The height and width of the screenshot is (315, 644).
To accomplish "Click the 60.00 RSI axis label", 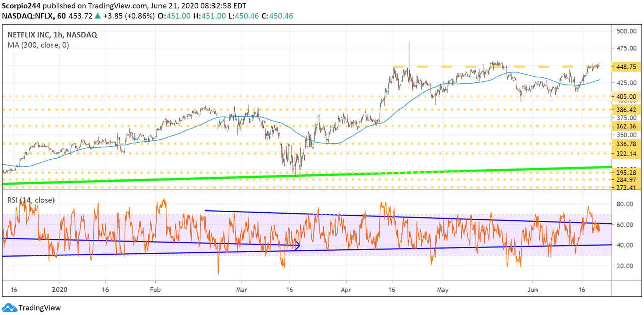I will tap(624, 225).
